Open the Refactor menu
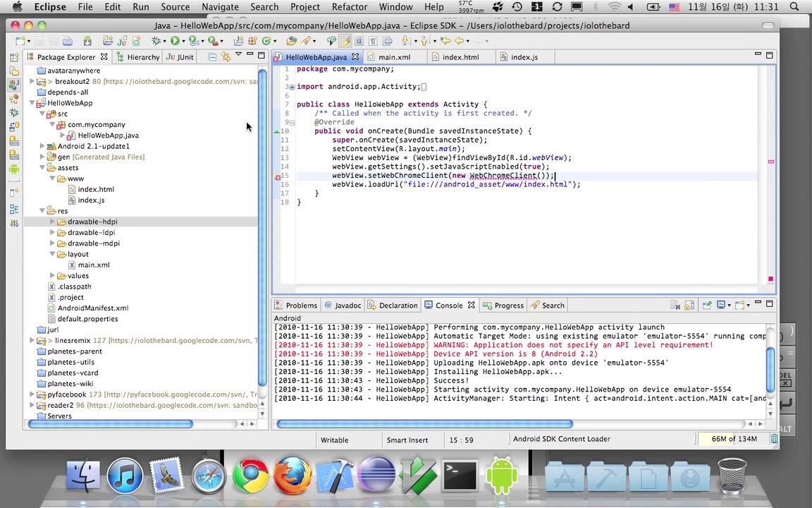812x508 pixels. (x=350, y=7)
